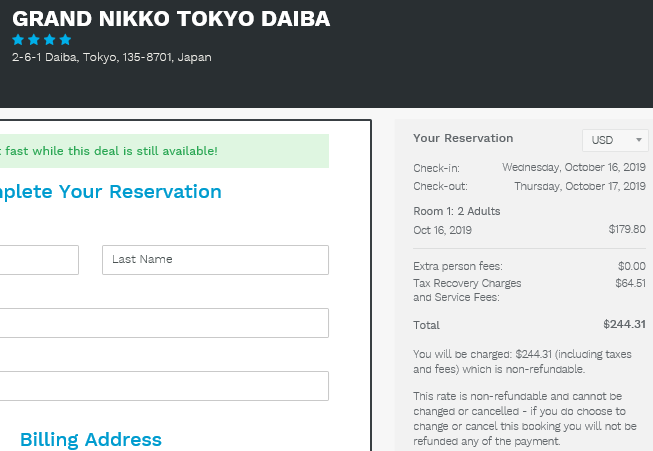
Task: Click the wide input field below Last Name
Action: click(x=164, y=323)
